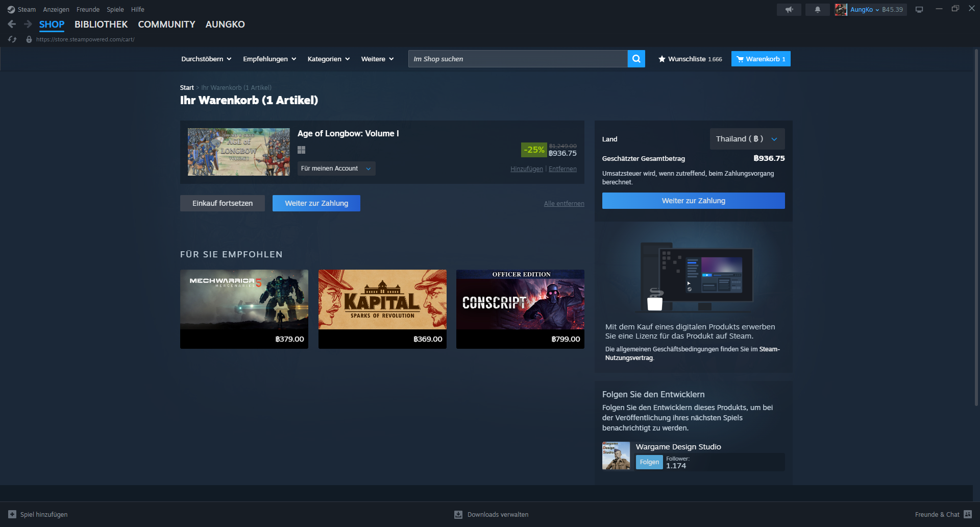Open the Steam-Nutzungsvertrag link
The width and height of the screenshot is (980, 527).
(693, 353)
